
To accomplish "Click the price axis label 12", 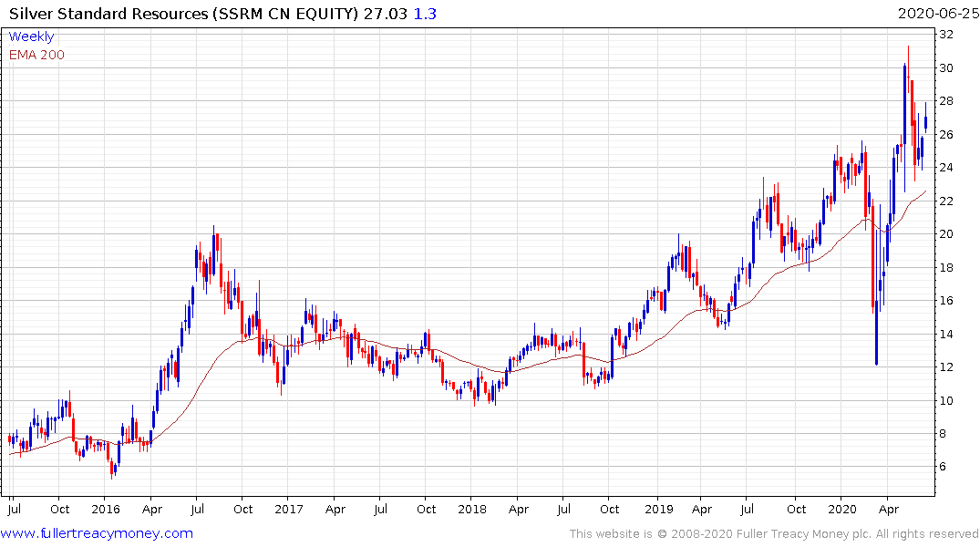I will point(946,367).
